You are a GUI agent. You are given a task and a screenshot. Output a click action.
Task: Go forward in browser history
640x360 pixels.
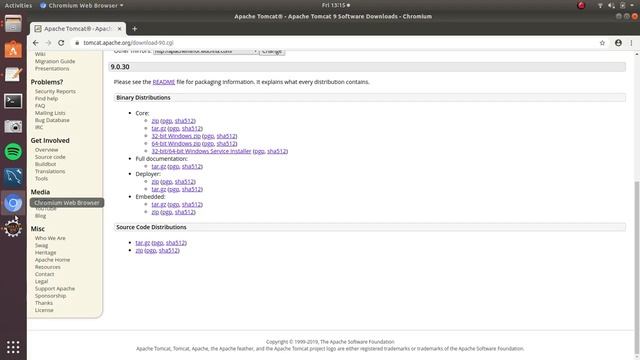(48, 42)
